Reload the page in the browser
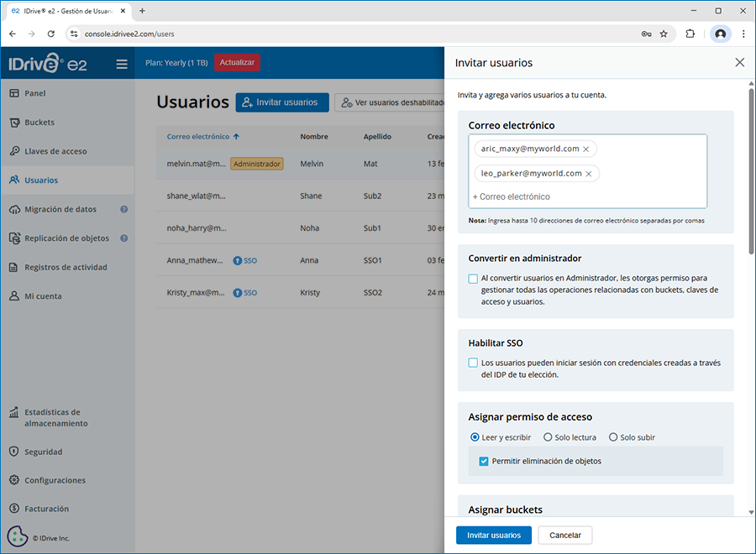 click(51, 34)
